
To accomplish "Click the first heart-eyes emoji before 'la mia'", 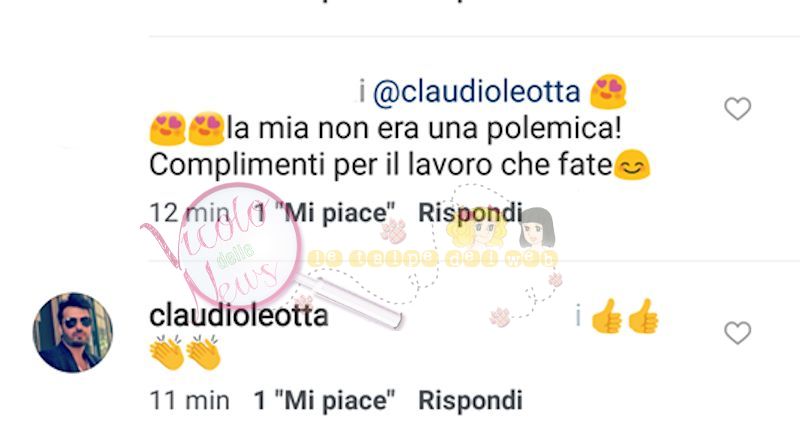I will pos(167,129).
